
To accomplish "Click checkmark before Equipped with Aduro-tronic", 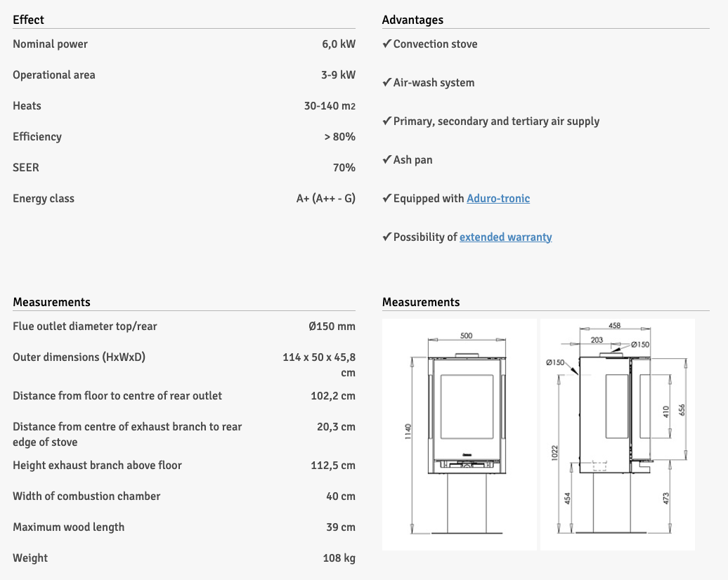I will [x=386, y=199].
